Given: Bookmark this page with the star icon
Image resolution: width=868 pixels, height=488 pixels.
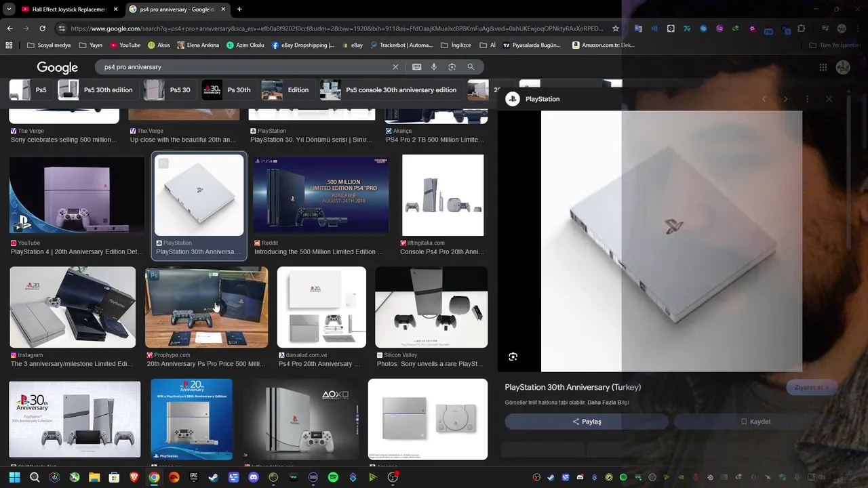Looking at the screenshot, I should (x=616, y=28).
